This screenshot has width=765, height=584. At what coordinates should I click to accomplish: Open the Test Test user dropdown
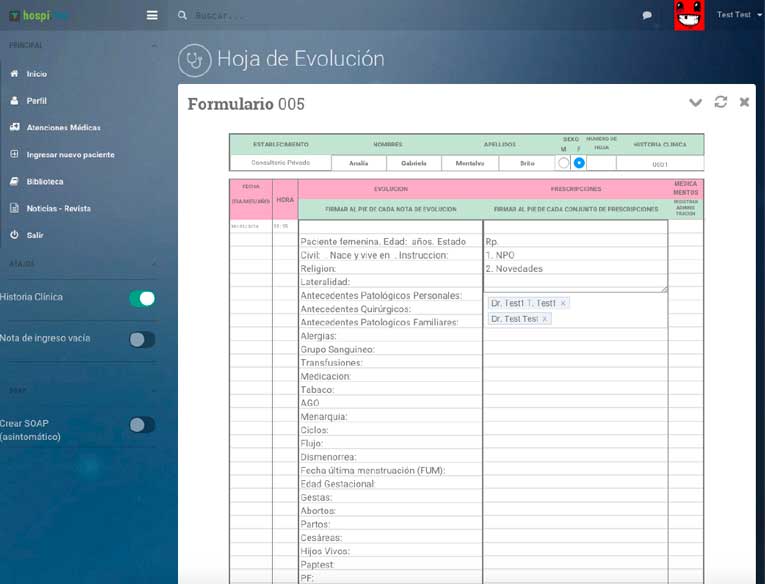(x=739, y=15)
